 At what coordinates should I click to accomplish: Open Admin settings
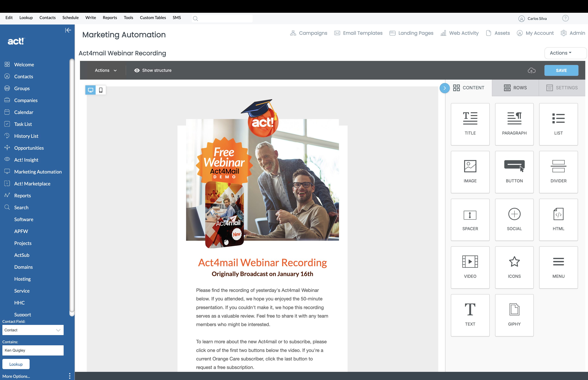pos(573,33)
